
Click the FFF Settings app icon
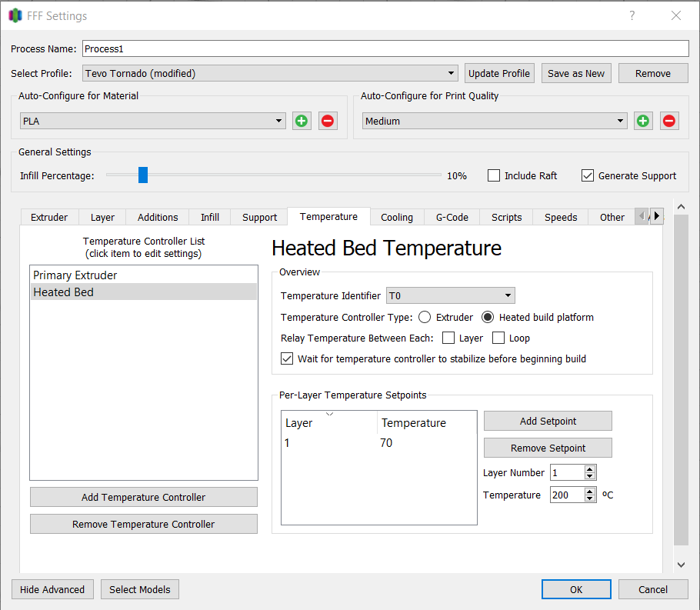point(15,15)
